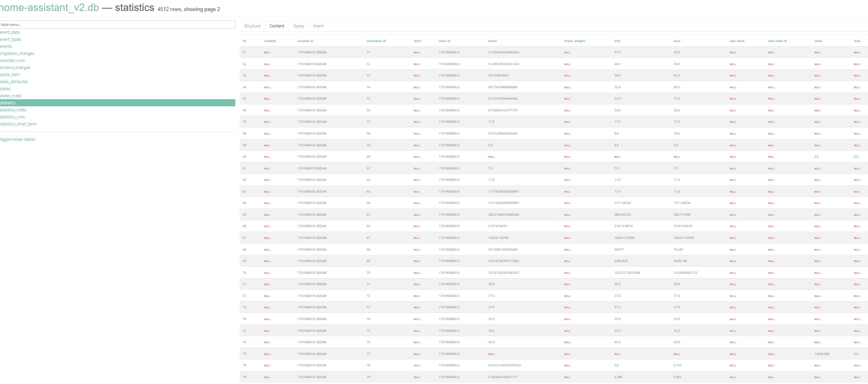This screenshot has width=868, height=384.
Task: Click mean value 0.05221538550597652
Action: point(505,365)
